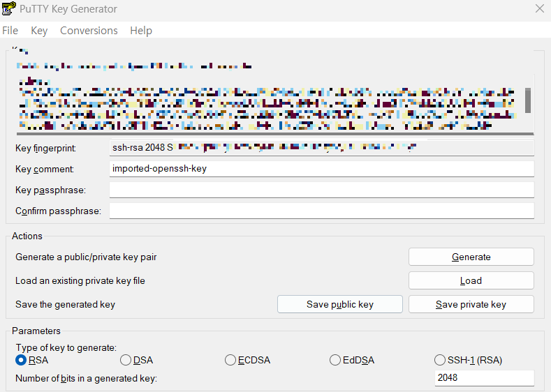Click the 'Save the generated key' label
Image resolution: width=551 pixels, height=392 pixels.
click(66, 305)
